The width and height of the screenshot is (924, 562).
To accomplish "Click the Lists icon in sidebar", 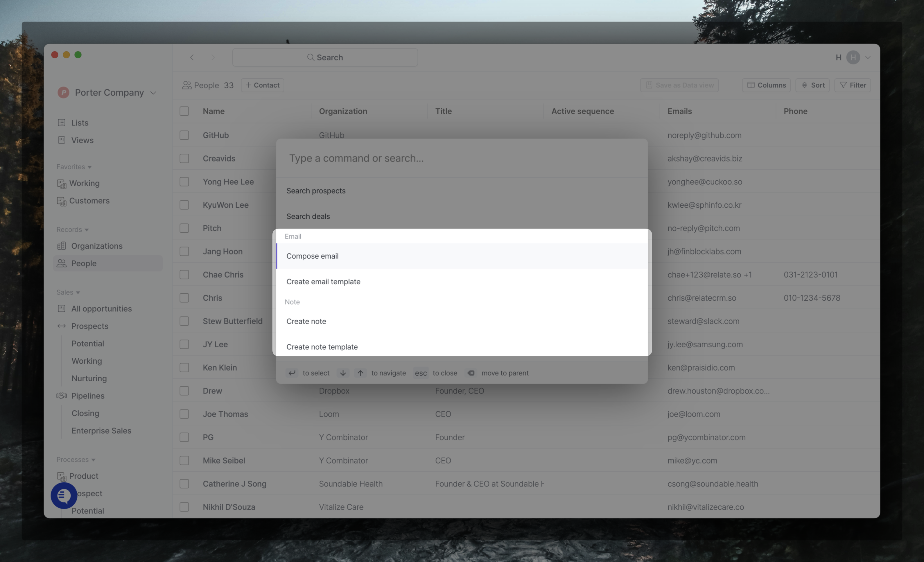I will click(62, 123).
